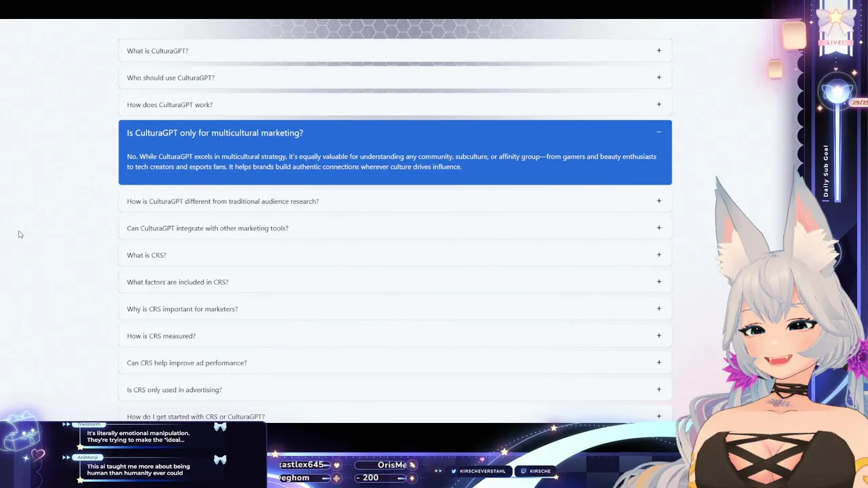Click "How do I get started with CRS or CulturaGPT?" text
This screenshot has width=868, height=488.
195,417
